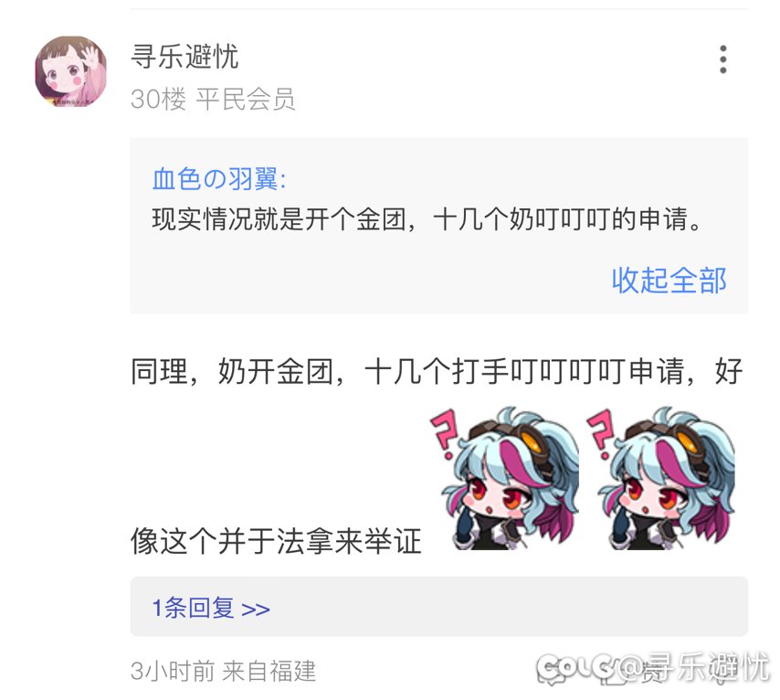This screenshot has width=780, height=700.
Task: Tap the 寻乐避忧 user avatar
Action: point(70,71)
